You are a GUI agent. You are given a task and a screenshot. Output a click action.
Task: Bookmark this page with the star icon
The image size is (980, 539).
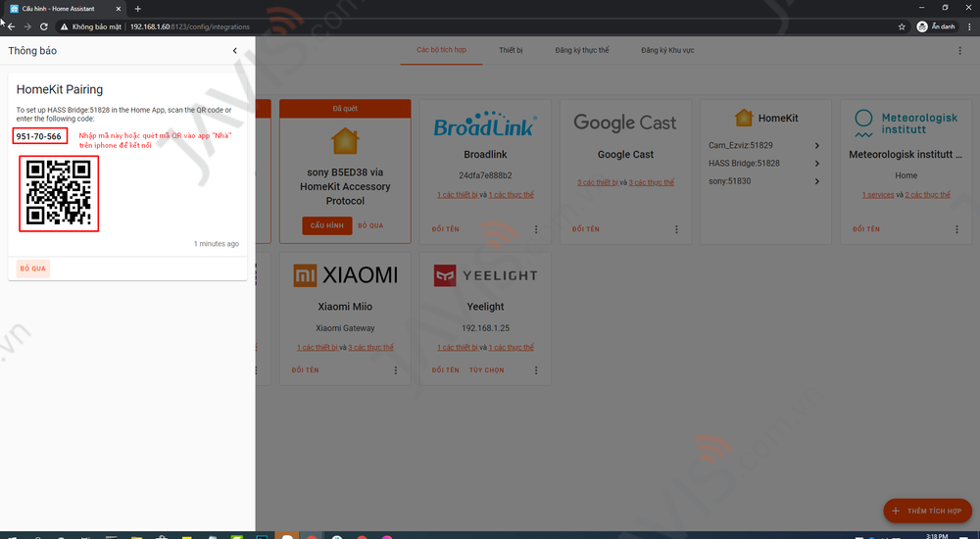tap(902, 26)
